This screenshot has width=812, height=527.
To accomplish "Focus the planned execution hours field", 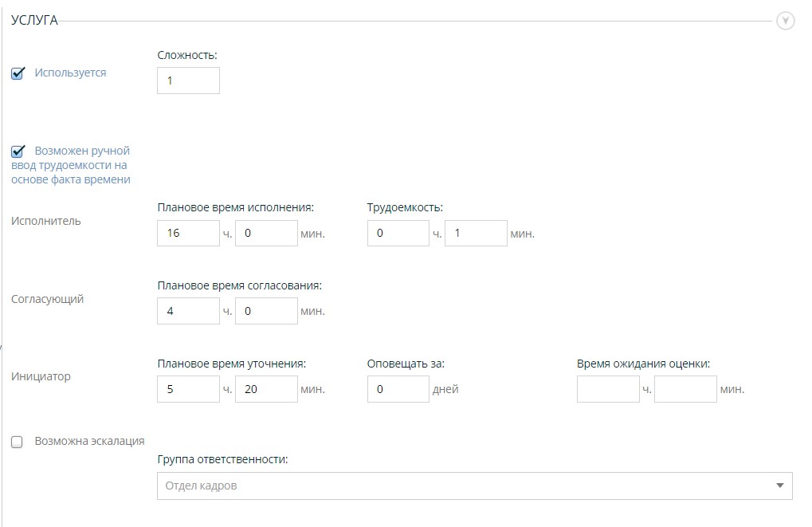I will [188, 234].
